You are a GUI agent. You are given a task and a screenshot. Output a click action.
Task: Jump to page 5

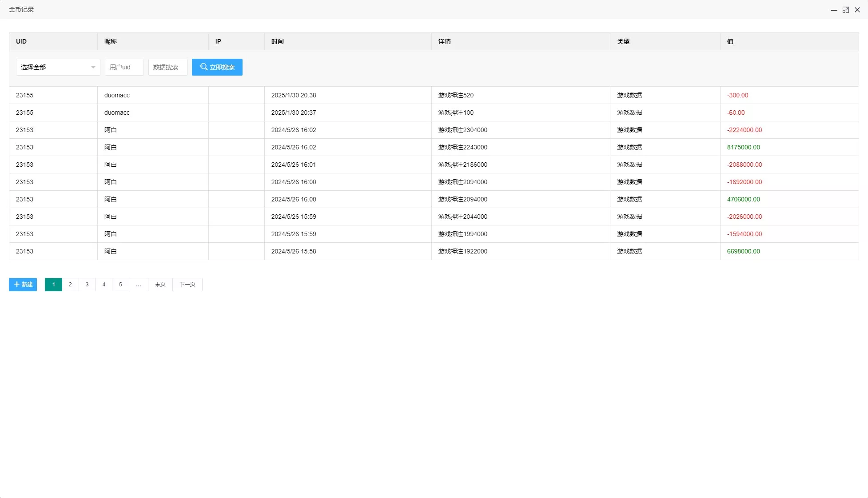[x=120, y=285]
